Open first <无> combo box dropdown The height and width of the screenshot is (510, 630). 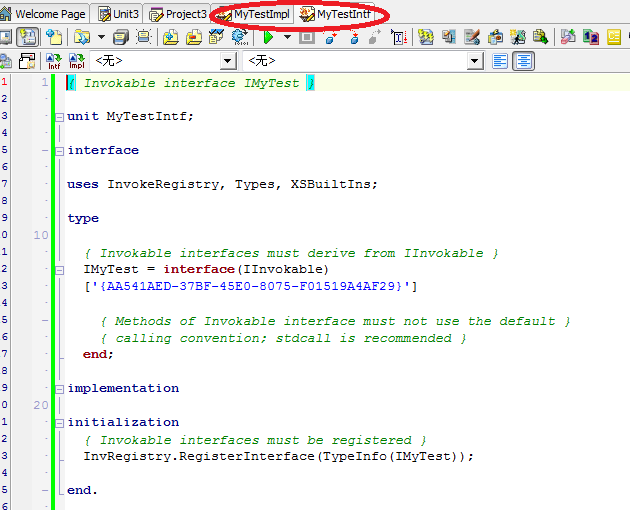(227, 61)
